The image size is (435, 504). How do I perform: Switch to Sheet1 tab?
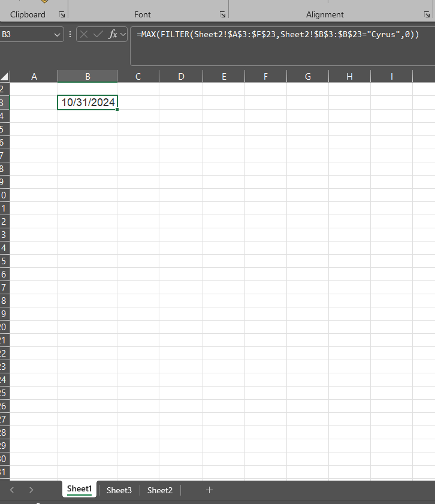(x=79, y=489)
